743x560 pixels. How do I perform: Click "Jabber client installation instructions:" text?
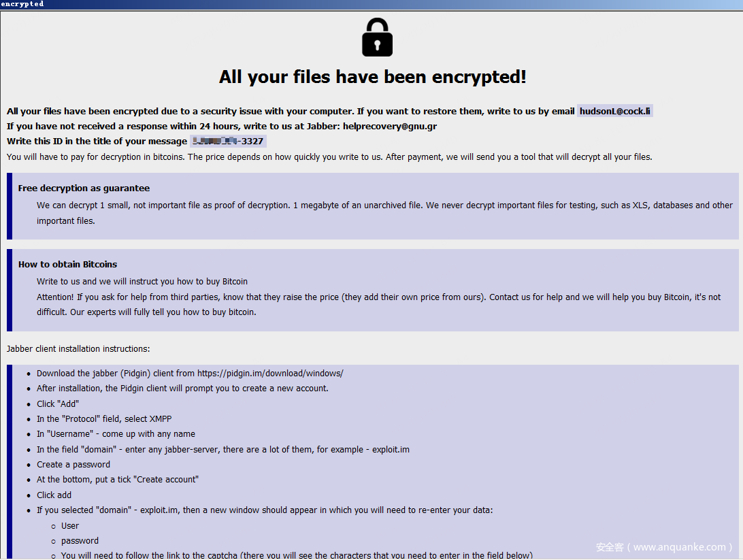point(78,349)
